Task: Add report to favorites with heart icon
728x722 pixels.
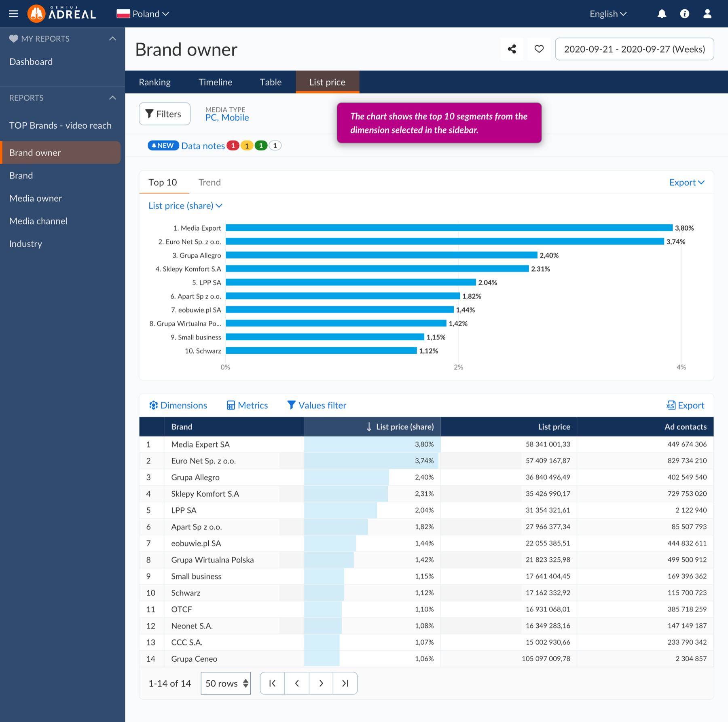Action: coord(539,49)
